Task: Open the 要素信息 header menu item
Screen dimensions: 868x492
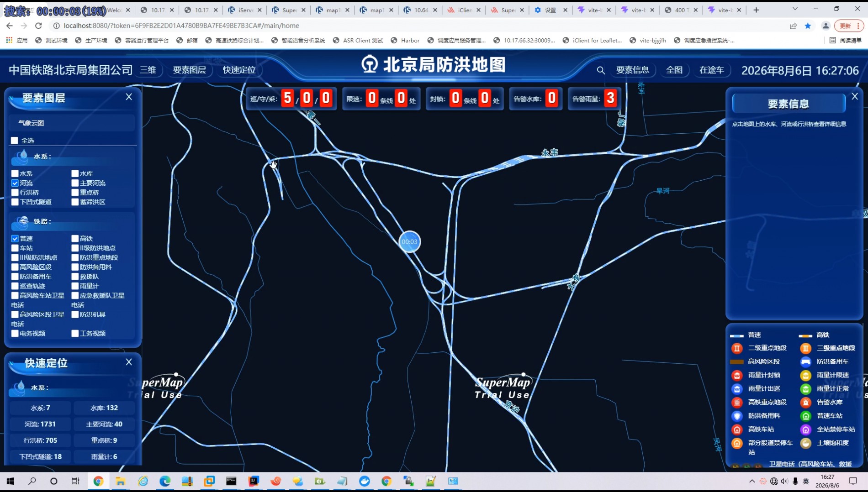Action: (x=633, y=70)
